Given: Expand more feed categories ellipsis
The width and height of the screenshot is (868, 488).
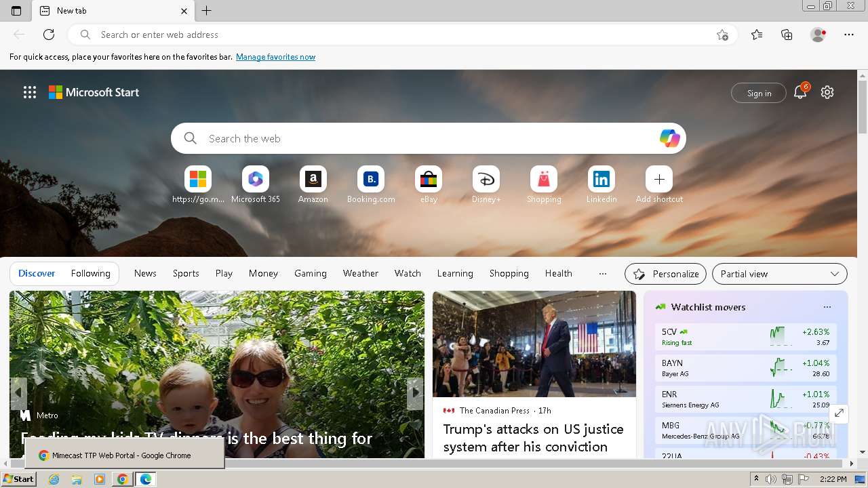Looking at the screenshot, I should pos(603,273).
